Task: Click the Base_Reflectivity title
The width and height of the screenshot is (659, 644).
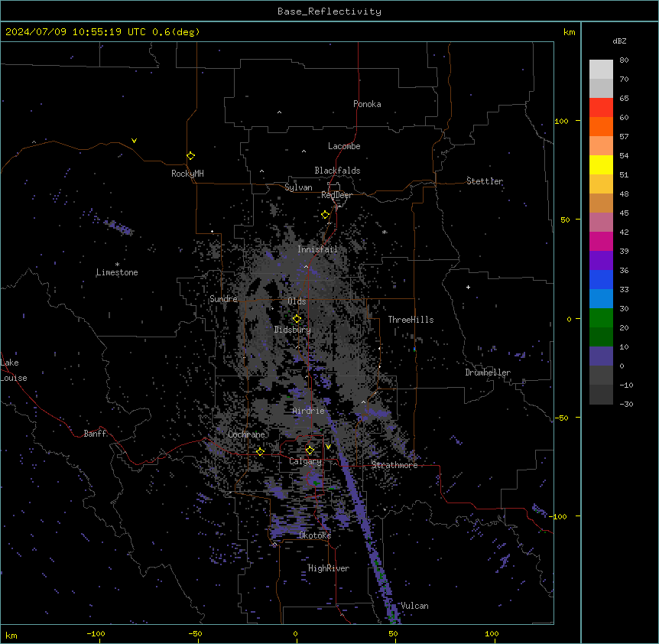Action: point(329,11)
